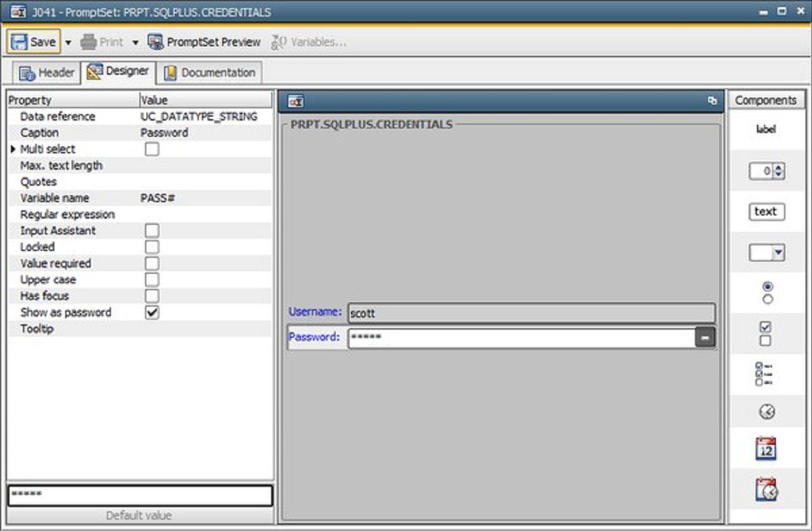The width and height of the screenshot is (812, 531).
Task: Expand the Multi select property row
Action: pyautogui.click(x=13, y=150)
